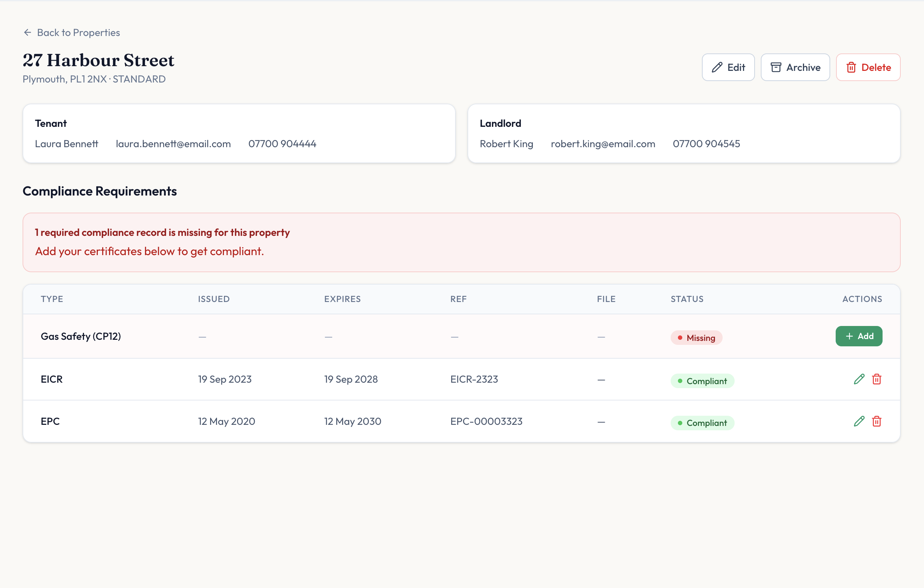Select the Gas Safety (CP12) row label
This screenshot has height=588, width=924.
[81, 337]
